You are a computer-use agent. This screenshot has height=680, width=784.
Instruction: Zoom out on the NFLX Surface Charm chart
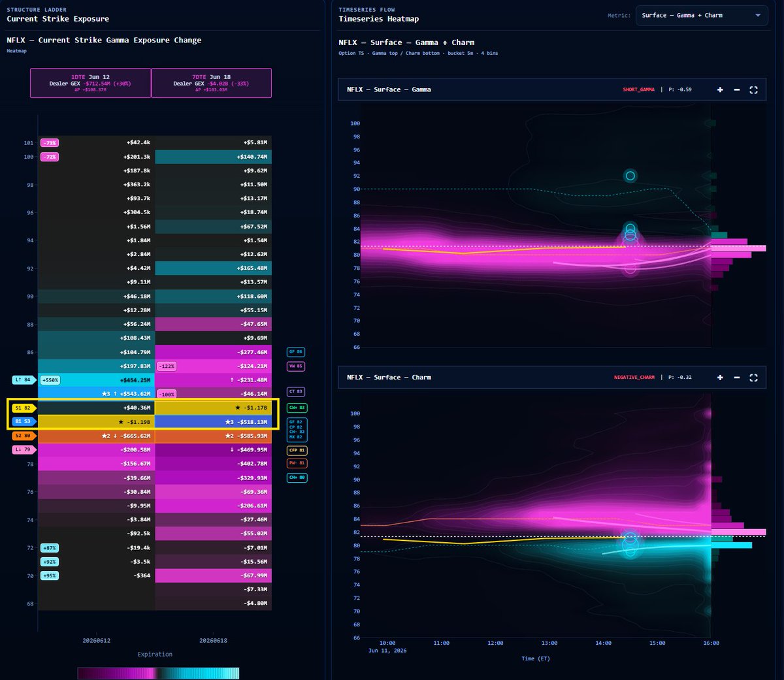[x=737, y=378]
